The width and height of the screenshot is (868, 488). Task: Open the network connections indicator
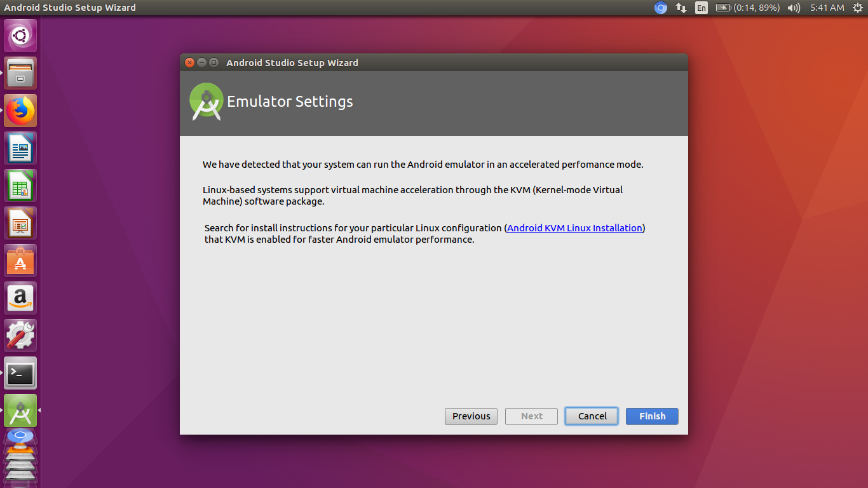point(681,8)
